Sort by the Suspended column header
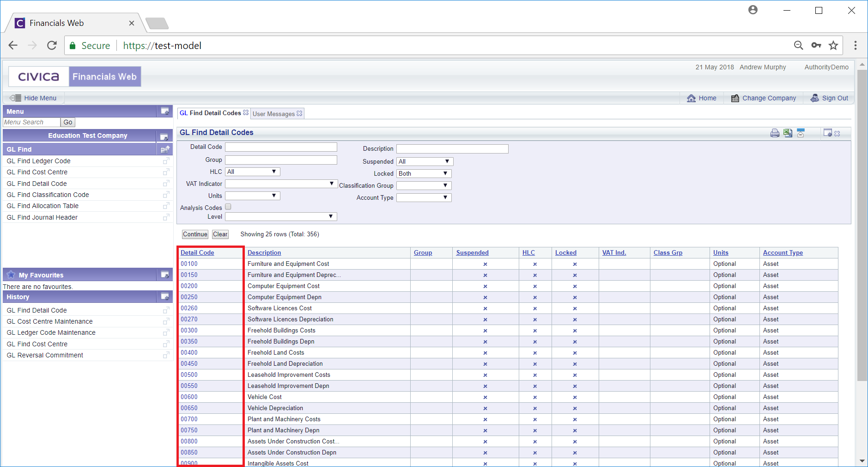 click(x=472, y=252)
